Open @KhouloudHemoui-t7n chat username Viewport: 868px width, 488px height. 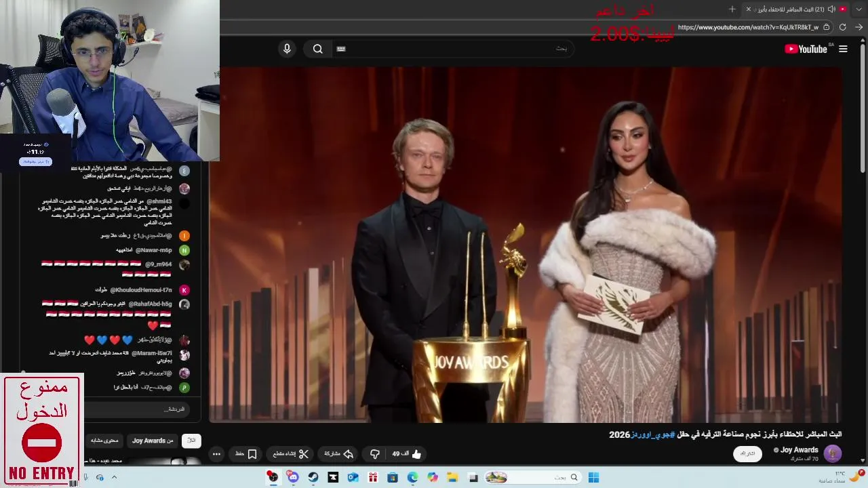pos(141,290)
